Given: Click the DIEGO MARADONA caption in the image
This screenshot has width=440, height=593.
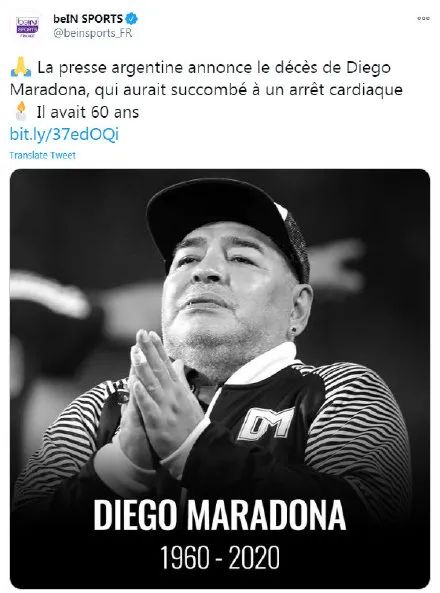Looking at the screenshot, I should [219, 515].
